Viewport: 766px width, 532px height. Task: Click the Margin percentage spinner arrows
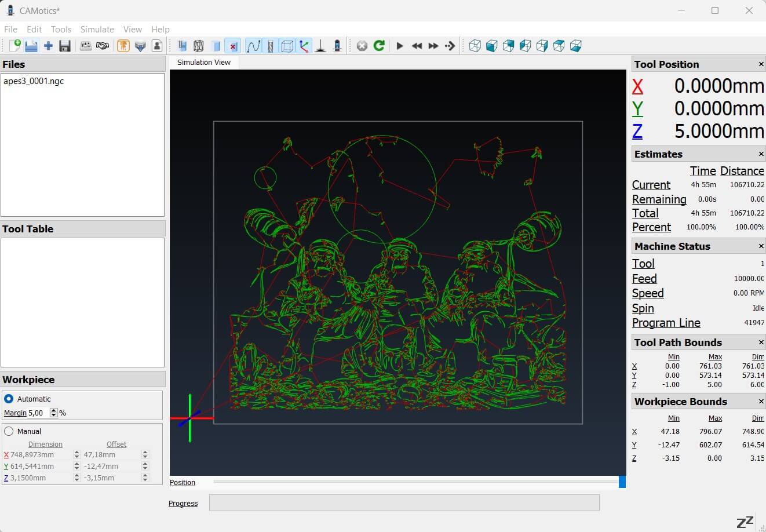pyautogui.click(x=53, y=413)
